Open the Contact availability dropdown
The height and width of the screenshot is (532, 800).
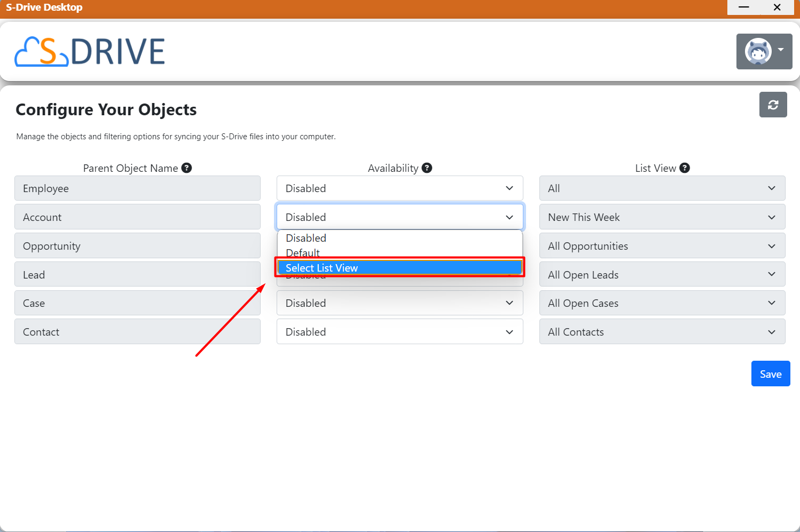[399, 332]
